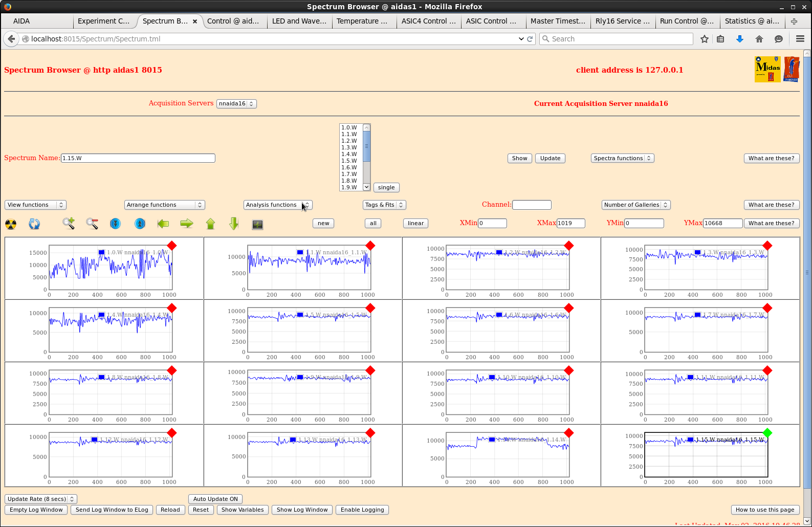Toggle the red diamond on 1.4.W spectrum
The width and height of the screenshot is (812, 527).
172,308
